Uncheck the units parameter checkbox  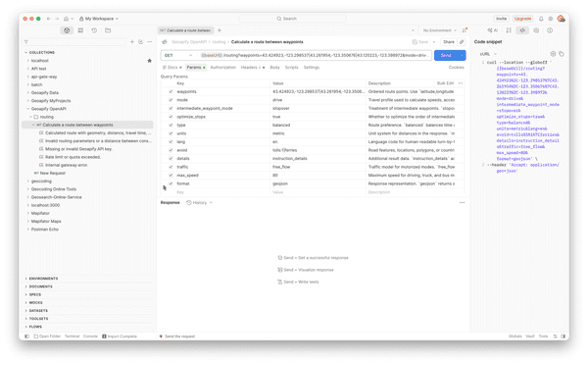[x=171, y=133]
